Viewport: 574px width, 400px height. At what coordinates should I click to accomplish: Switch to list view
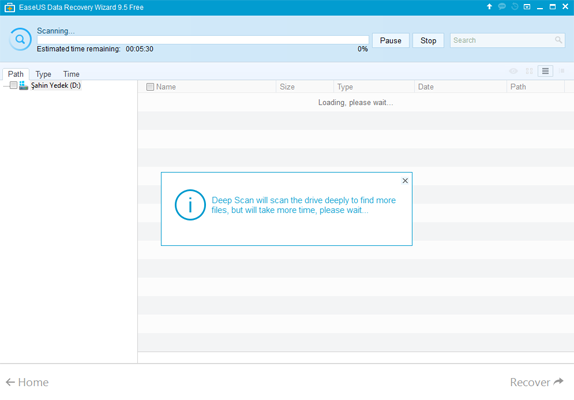click(545, 71)
